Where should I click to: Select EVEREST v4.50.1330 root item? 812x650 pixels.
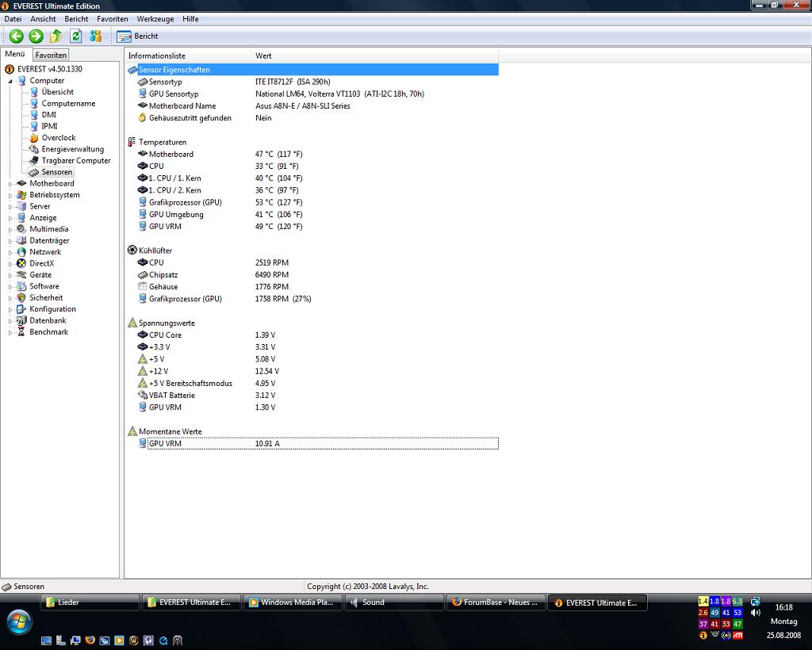[50, 69]
